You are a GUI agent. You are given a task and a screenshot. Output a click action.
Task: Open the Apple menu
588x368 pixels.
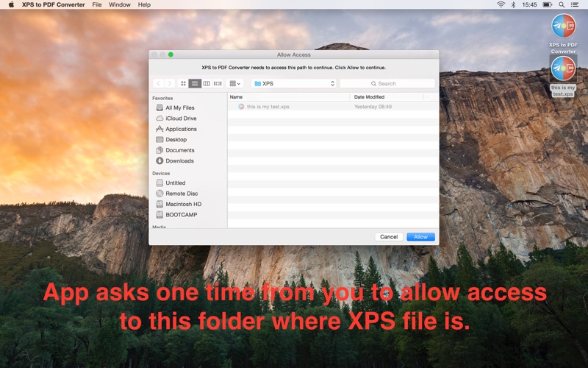coord(11,4)
